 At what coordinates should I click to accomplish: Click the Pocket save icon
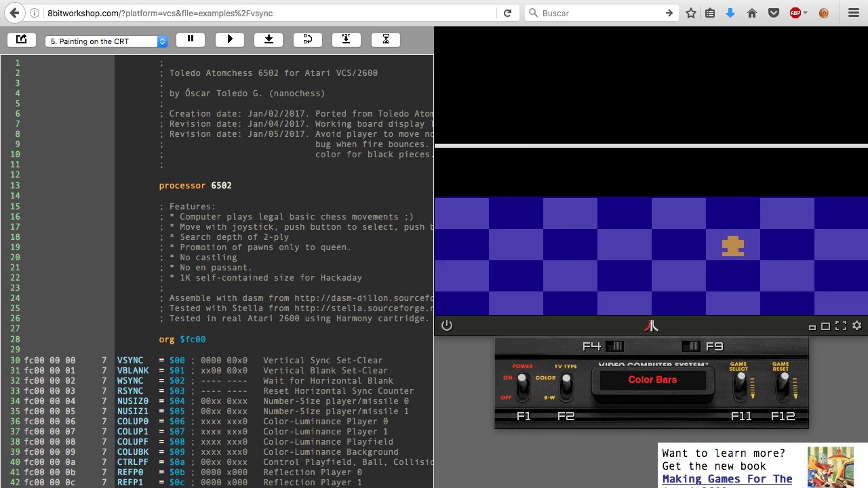[x=774, y=13]
